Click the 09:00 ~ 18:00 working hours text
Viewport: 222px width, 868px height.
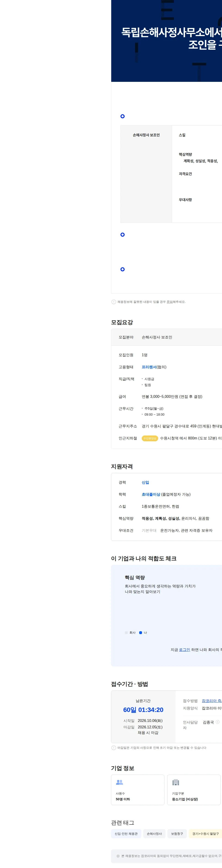(x=154, y=414)
